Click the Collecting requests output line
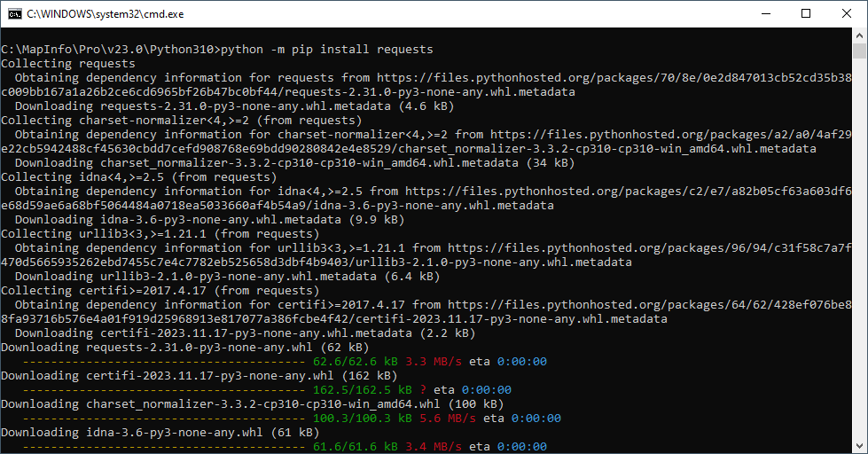 [x=68, y=64]
